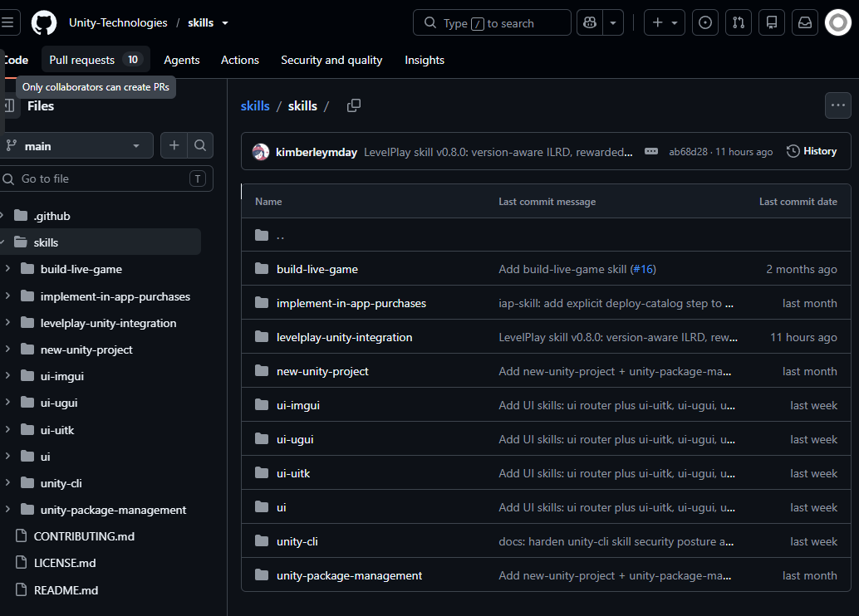Open the levelplay-unity-integration folder in the table
The height and width of the screenshot is (616, 859).
(x=345, y=337)
